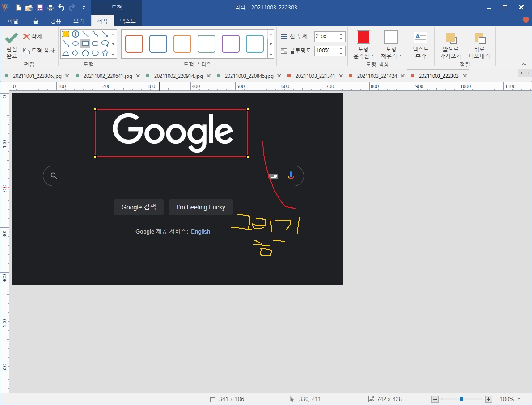The width and height of the screenshot is (532, 405).
Task: Click the 도형 복사 button
Action: coord(39,51)
